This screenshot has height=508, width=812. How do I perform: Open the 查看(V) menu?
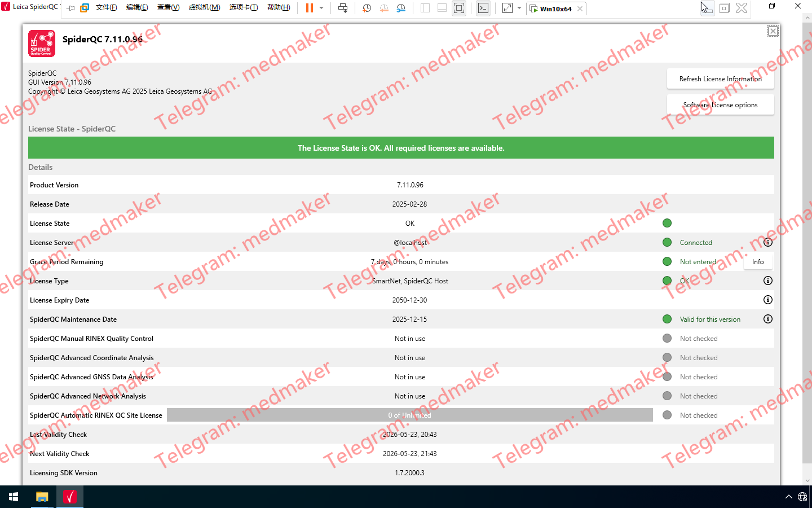tap(168, 7)
